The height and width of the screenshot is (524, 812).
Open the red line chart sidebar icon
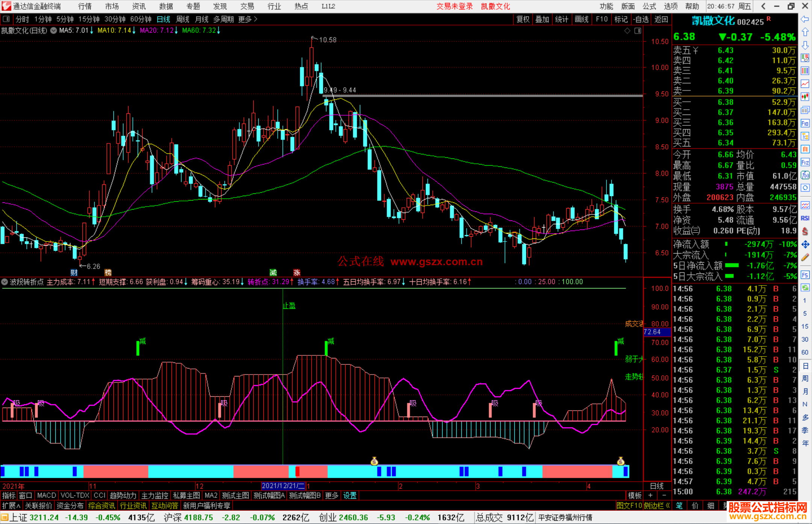pos(805,84)
